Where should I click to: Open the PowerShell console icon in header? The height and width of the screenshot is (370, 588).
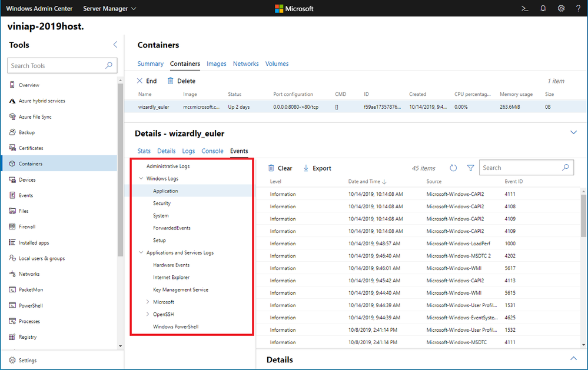click(x=524, y=8)
